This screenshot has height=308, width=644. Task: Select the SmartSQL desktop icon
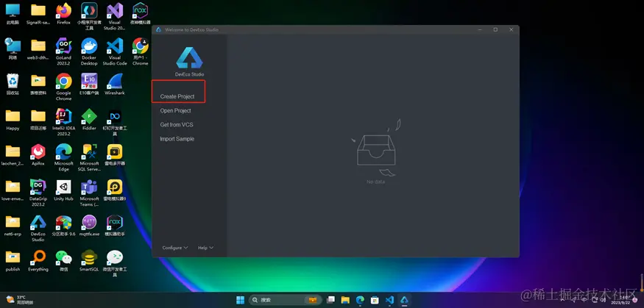pos(89,261)
